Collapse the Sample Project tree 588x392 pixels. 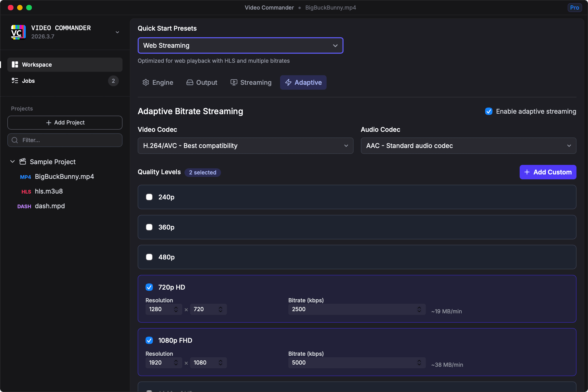point(12,161)
